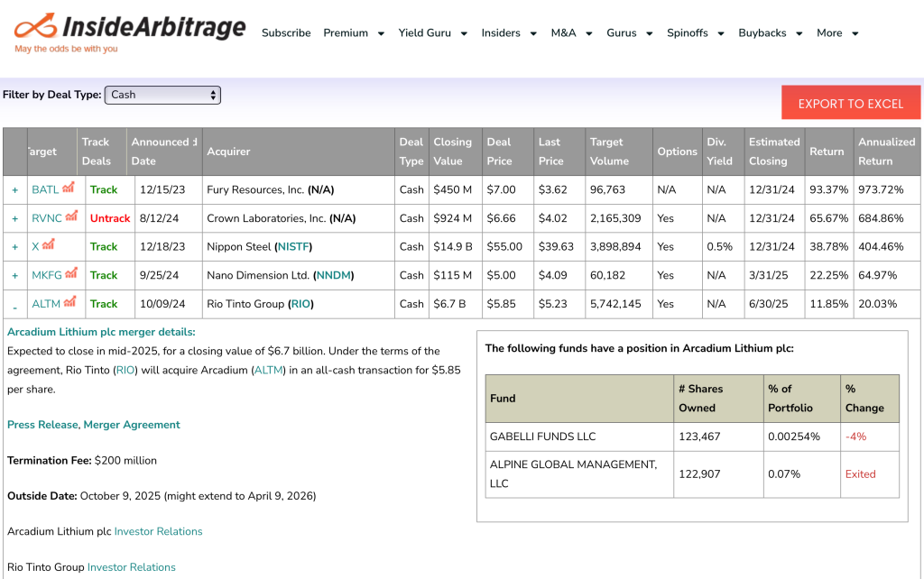Click the Subscribe link

pyautogui.click(x=286, y=33)
